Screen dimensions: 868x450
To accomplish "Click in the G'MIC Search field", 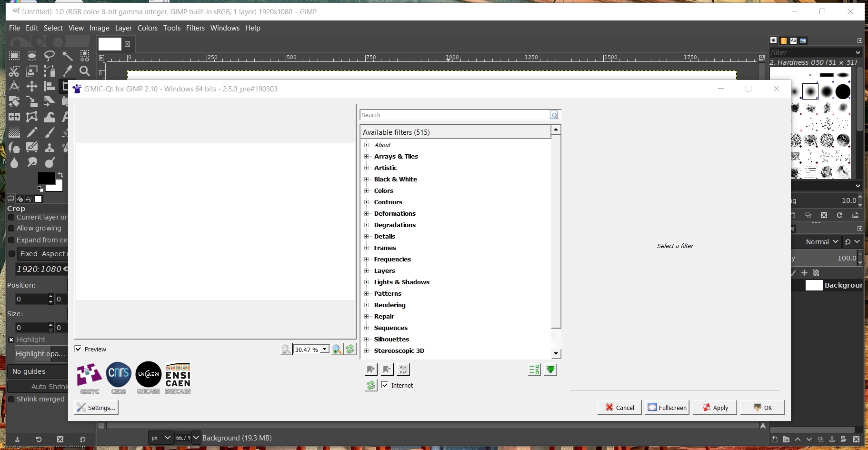I will coord(455,115).
